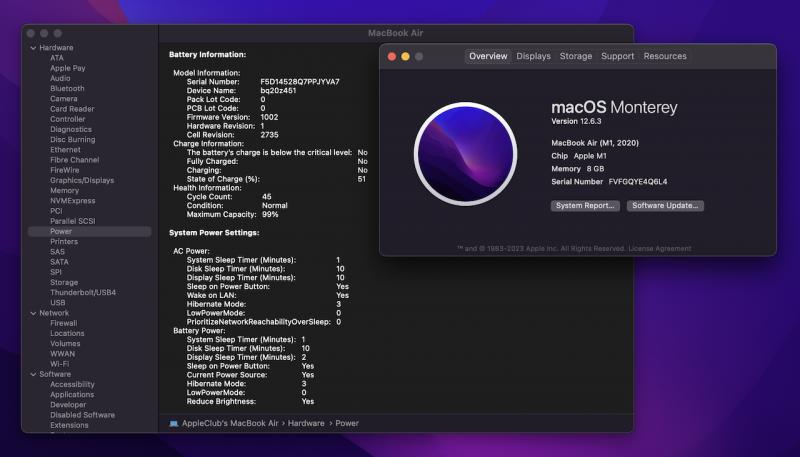The image size is (800, 457).
Task: Close the About This Mac window
Action: [392, 57]
